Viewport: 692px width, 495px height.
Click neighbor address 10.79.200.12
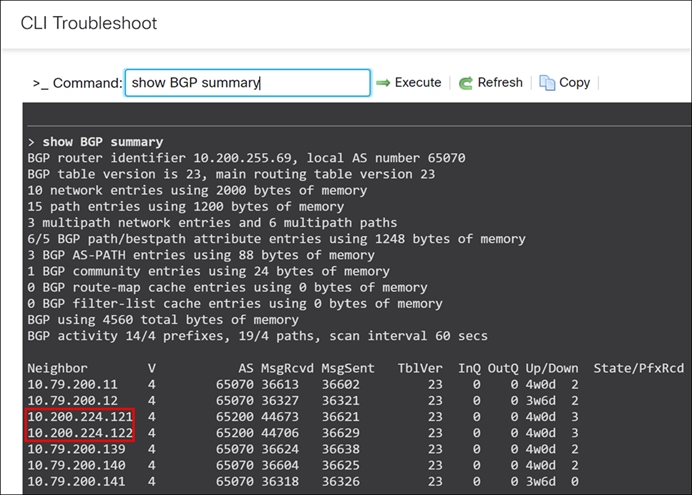click(x=72, y=400)
